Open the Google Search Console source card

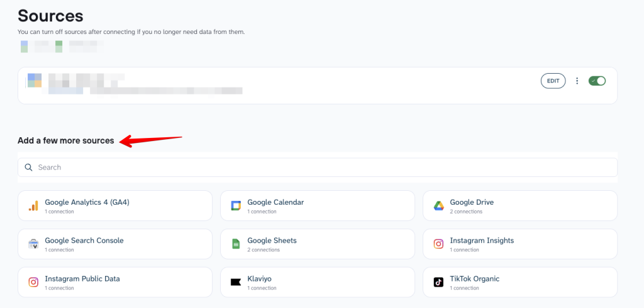click(x=115, y=244)
